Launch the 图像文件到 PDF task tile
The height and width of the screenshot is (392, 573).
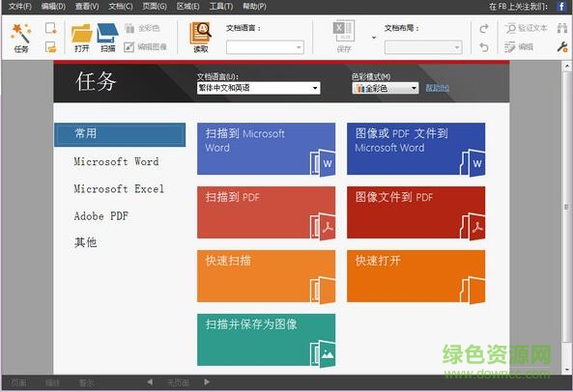[x=416, y=212]
